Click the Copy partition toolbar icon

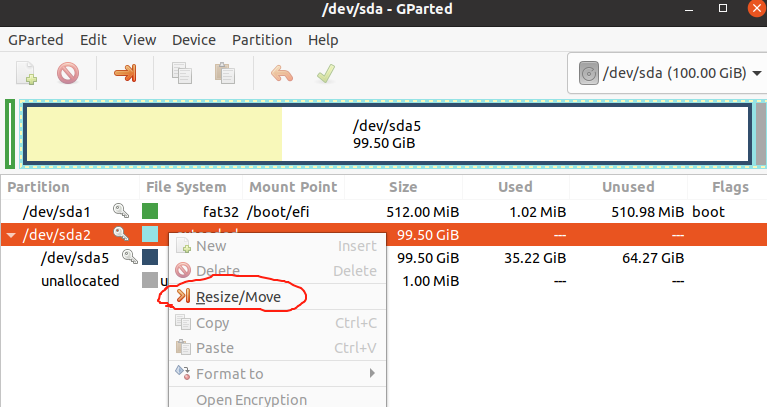[181, 73]
